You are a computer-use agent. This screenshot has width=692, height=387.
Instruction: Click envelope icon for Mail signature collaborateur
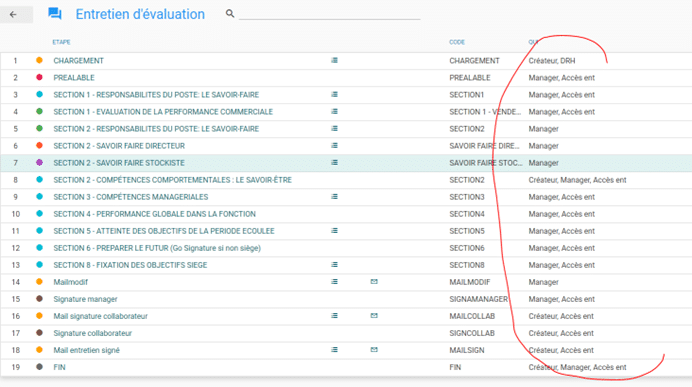tap(374, 316)
